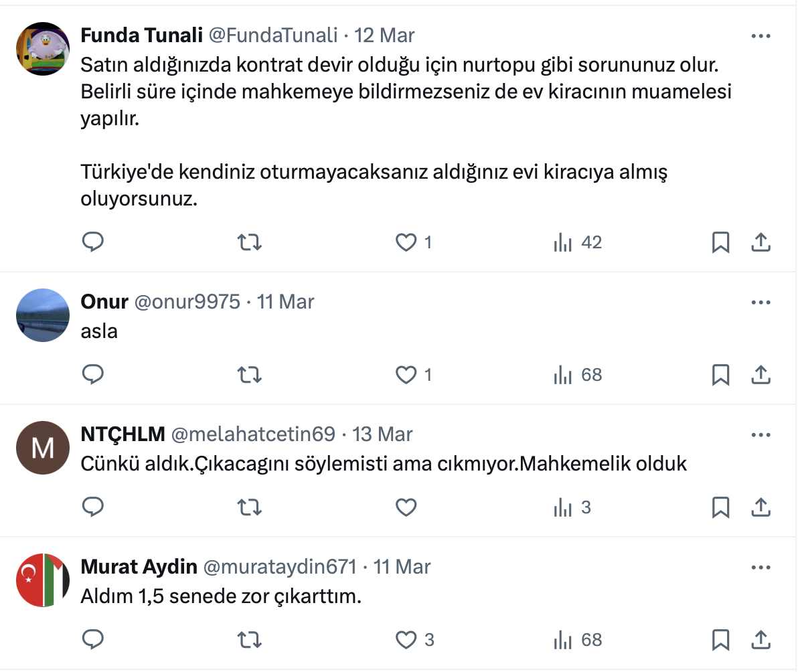
Task: Like Funda Tunali's tweet
Action: point(406,242)
